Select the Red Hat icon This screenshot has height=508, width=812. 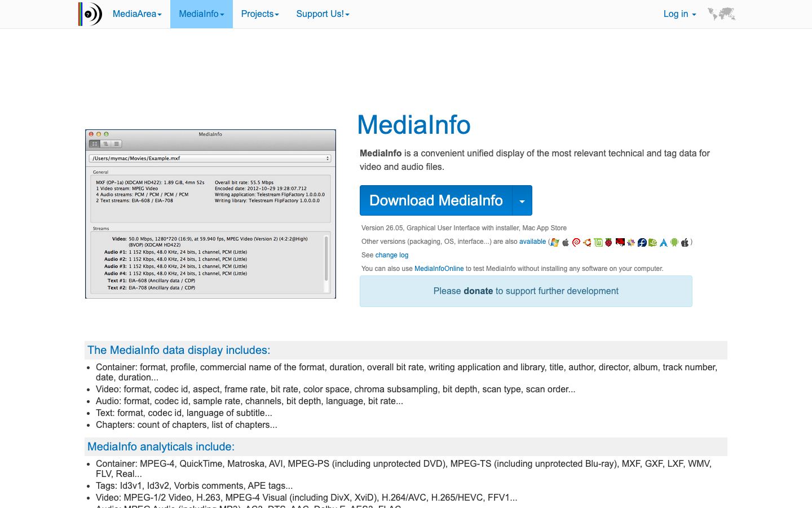coord(620,242)
